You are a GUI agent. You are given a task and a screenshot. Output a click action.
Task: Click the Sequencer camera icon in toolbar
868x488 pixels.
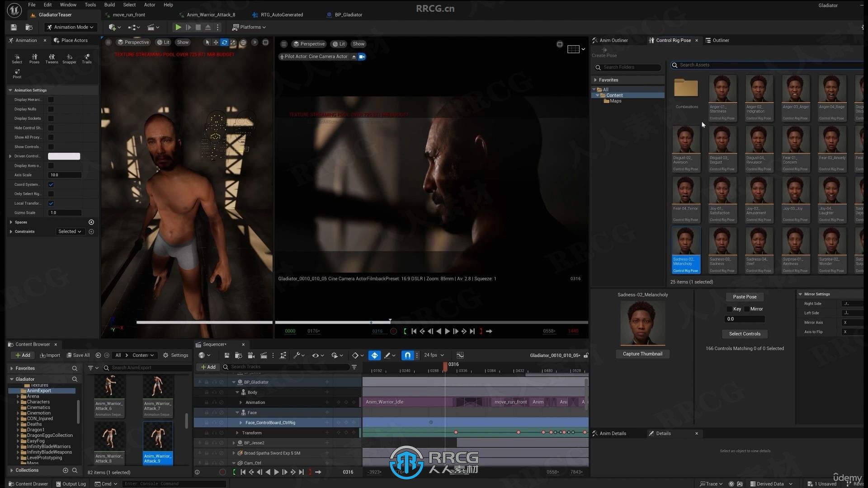tap(251, 356)
